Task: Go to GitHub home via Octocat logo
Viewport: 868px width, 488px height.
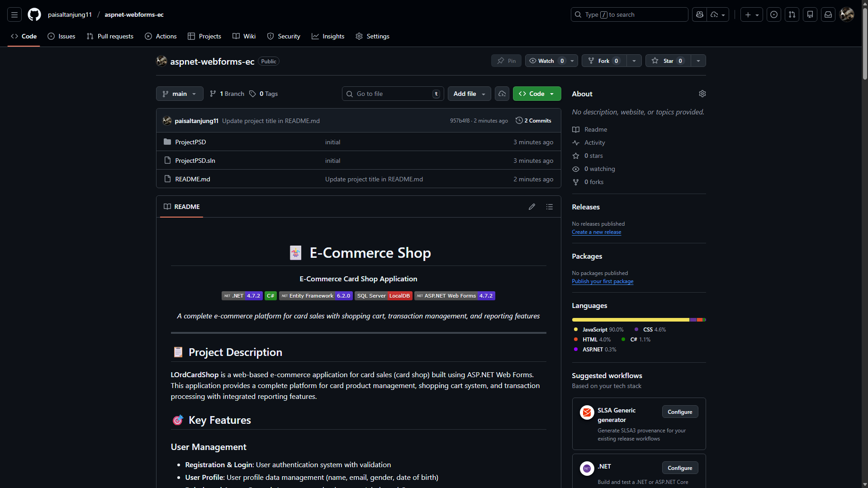Action: click(x=34, y=14)
